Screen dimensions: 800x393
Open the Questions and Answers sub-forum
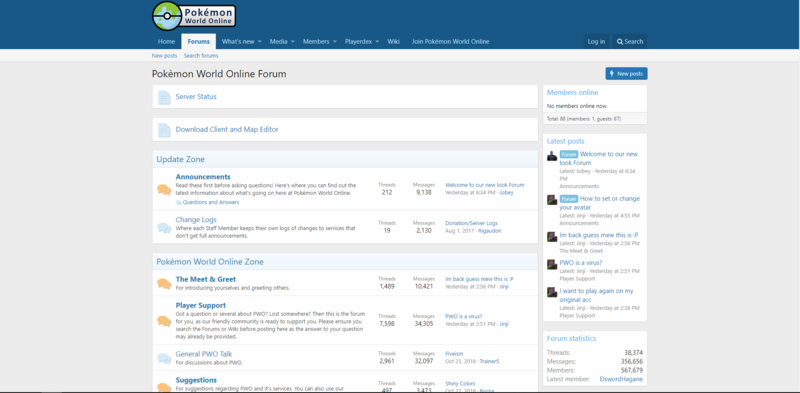[211, 203]
